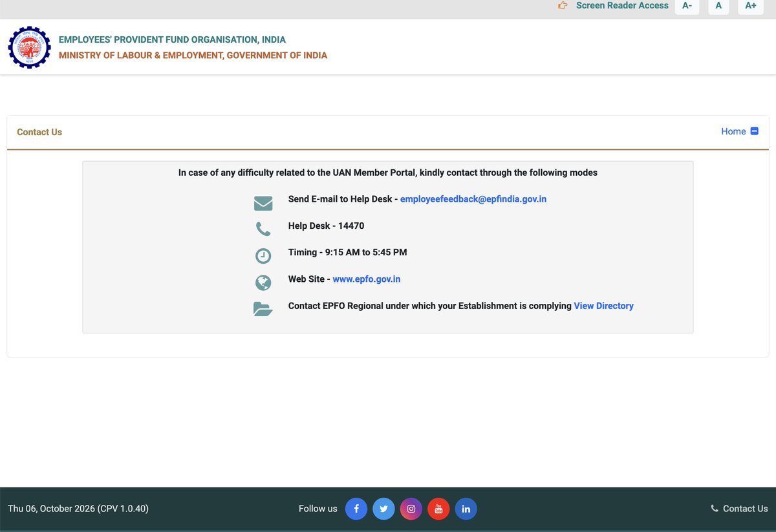The image size is (776, 532).
Task: Open EPFO Twitter page icon
Action: click(383, 509)
